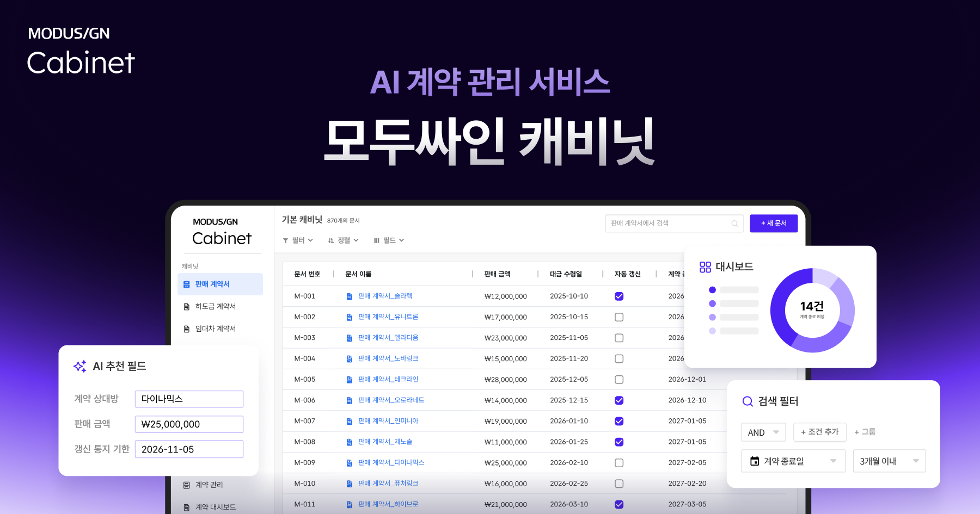This screenshot has width=980, height=514.
Task: Open the 판매 계약서_유니트론 document link
Action: click(x=388, y=317)
